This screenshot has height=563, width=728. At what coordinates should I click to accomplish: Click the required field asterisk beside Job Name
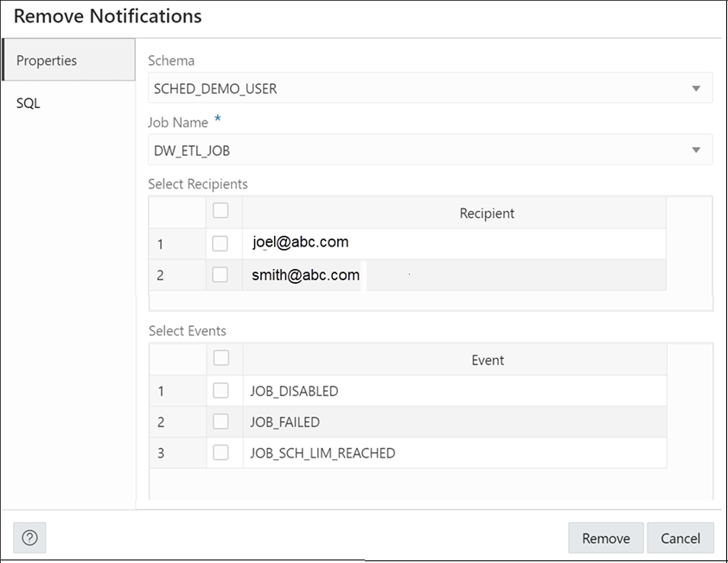217,118
